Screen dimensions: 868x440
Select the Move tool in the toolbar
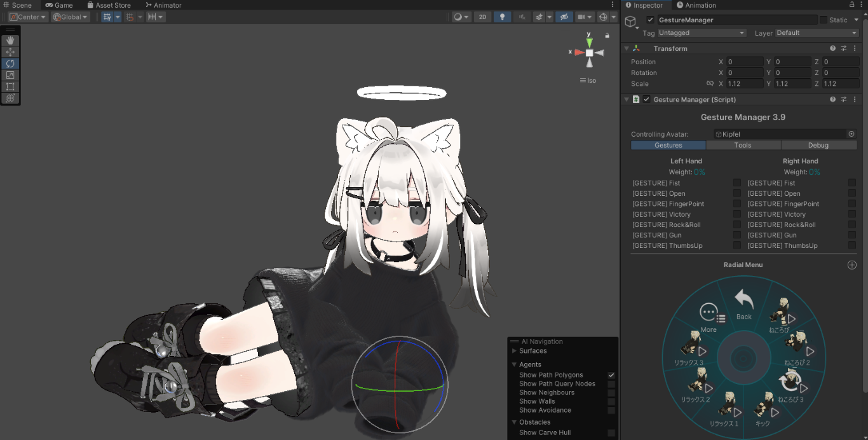pos(10,51)
